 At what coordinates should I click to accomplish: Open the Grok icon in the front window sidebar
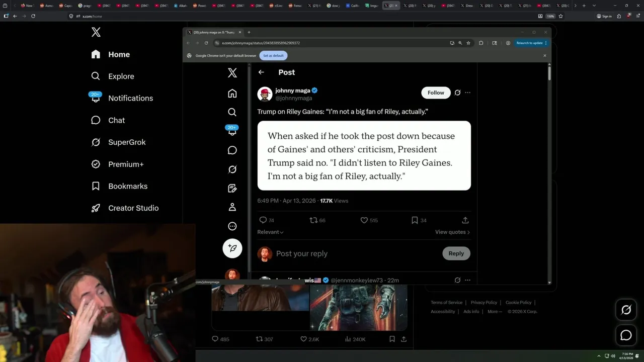coord(232,169)
